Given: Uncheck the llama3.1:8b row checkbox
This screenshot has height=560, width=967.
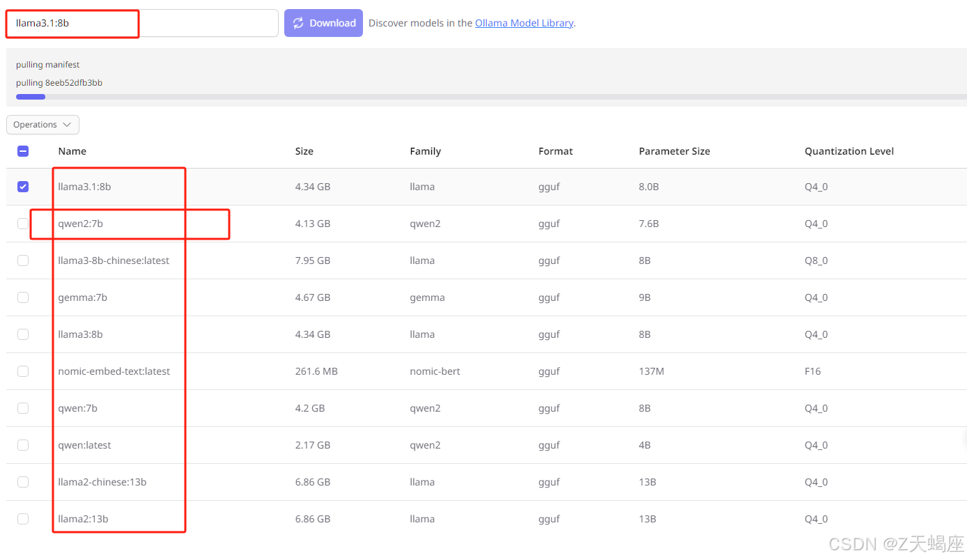Looking at the screenshot, I should [23, 187].
